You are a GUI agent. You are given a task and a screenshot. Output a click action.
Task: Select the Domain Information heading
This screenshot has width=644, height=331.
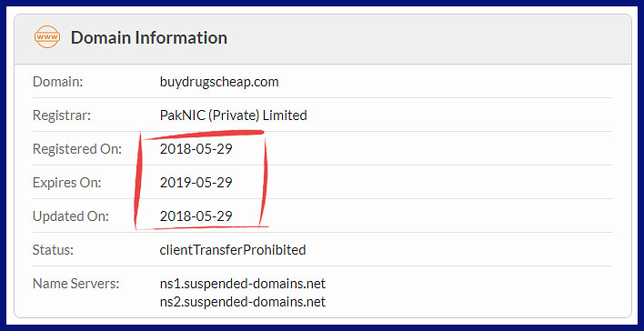point(148,38)
